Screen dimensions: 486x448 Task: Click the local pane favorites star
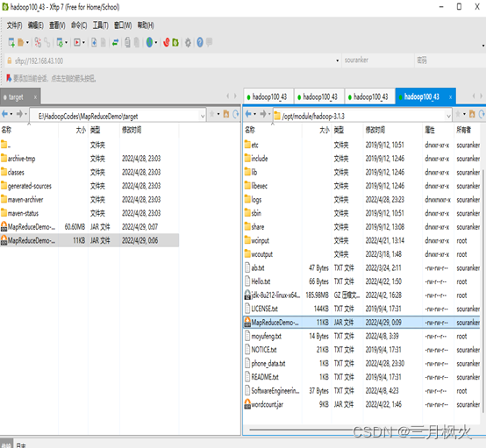click(x=212, y=114)
